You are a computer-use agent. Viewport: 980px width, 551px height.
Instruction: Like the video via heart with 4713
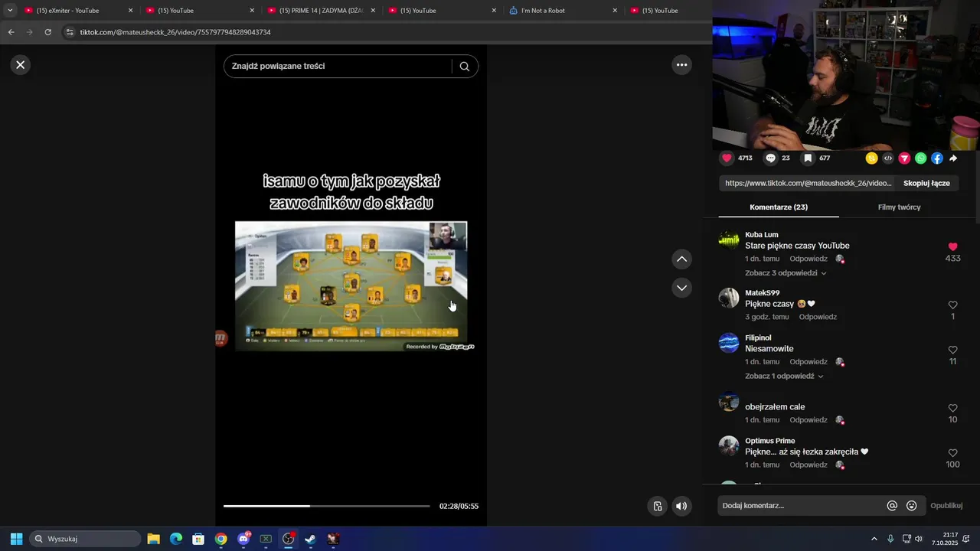tap(727, 158)
